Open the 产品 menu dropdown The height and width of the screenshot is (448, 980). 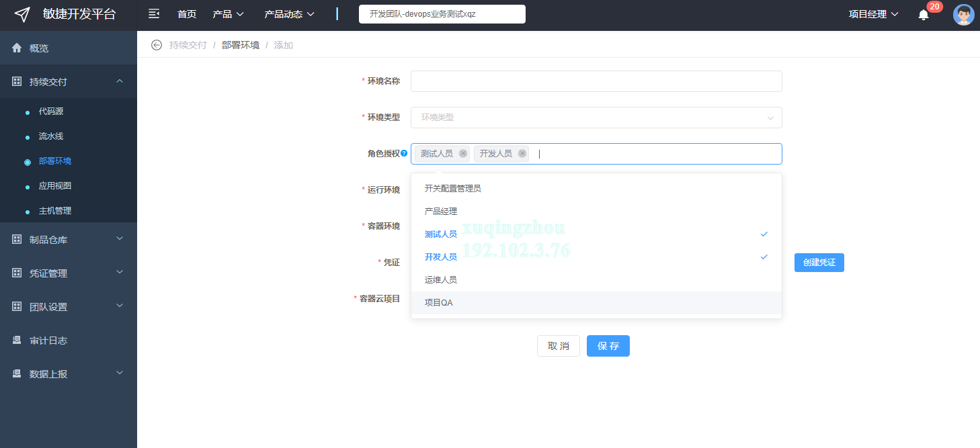point(228,14)
